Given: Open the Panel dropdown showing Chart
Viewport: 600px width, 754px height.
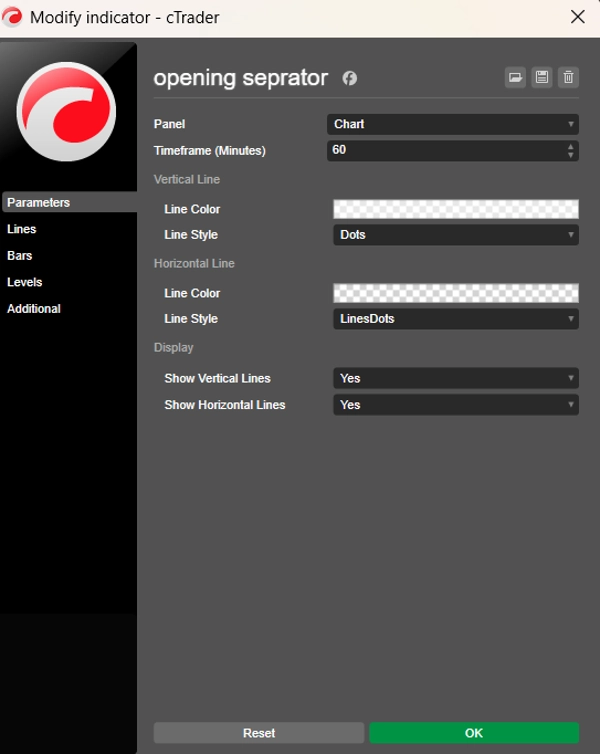Looking at the screenshot, I should (x=453, y=124).
